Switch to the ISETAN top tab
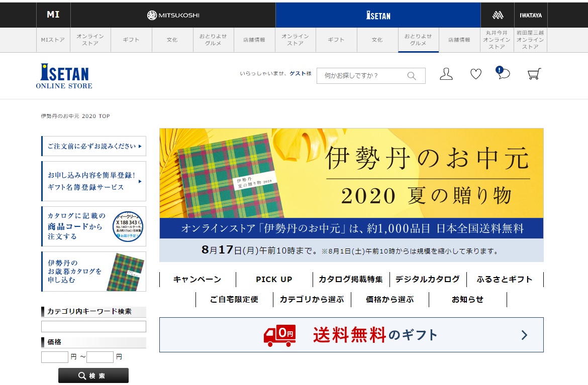The height and width of the screenshot is (385, 588). click(378, 15)
